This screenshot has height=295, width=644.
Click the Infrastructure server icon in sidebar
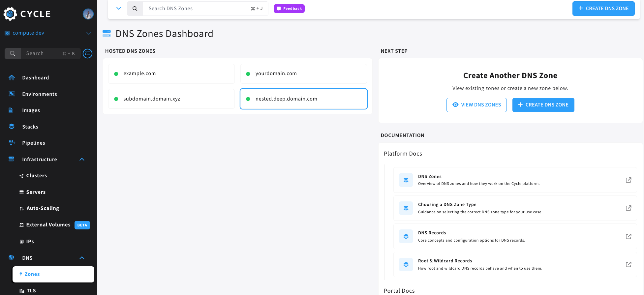tap(12, 159)
